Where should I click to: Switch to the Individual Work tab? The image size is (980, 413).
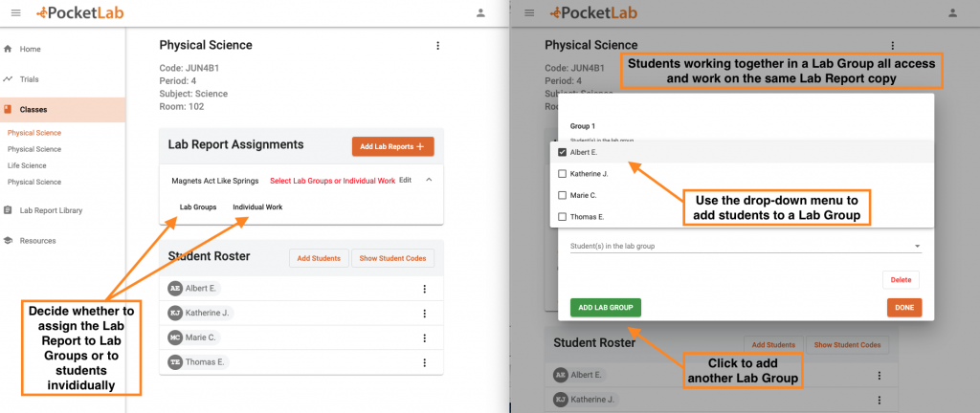coord(257,206)
